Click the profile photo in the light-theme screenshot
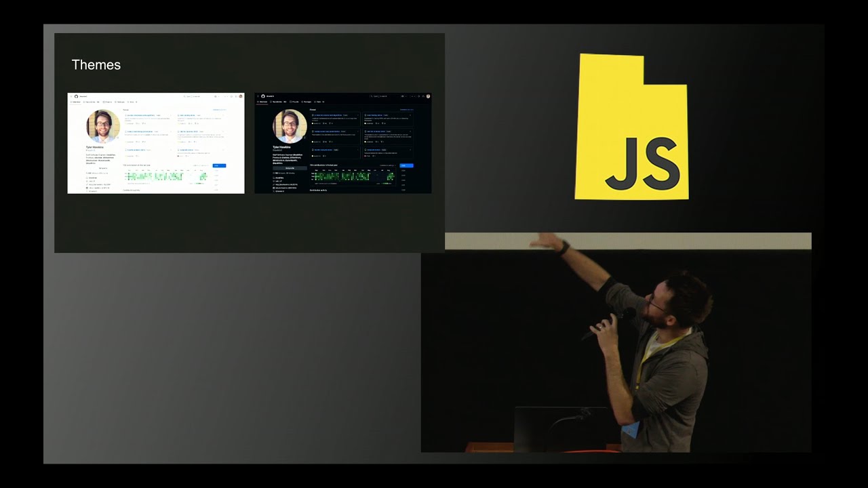This screenshot has height=488, width=868. click(103, 126)
